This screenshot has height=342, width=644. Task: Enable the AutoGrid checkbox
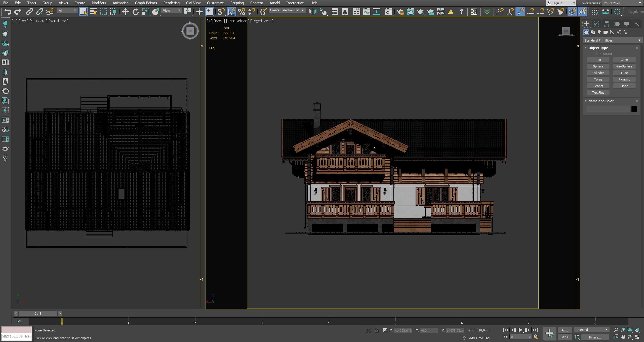tap(597, 54)
